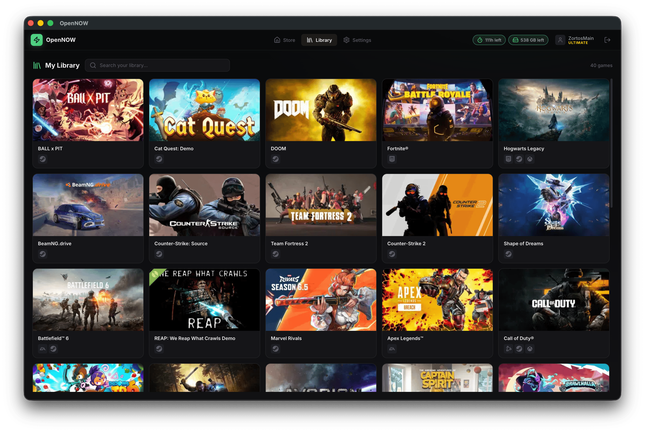Click the Steam icon under REAP demo
This screenshot has width=645, height=432.
click(159, 349)
